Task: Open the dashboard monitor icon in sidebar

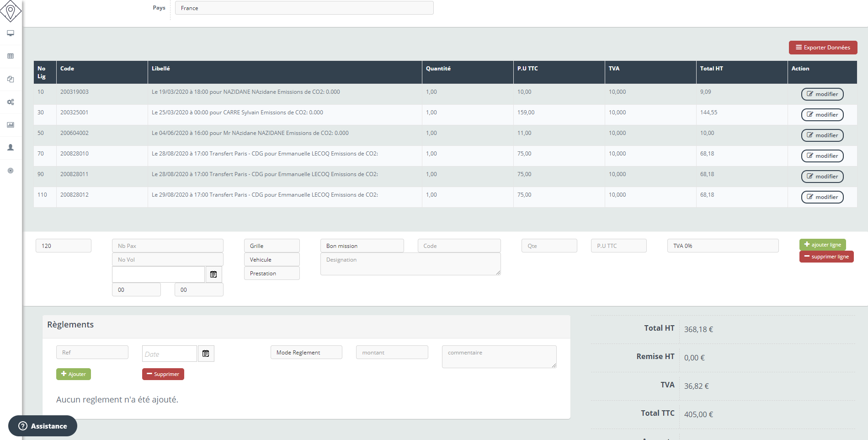Action: pyautogui.click(x=11, y=33)
